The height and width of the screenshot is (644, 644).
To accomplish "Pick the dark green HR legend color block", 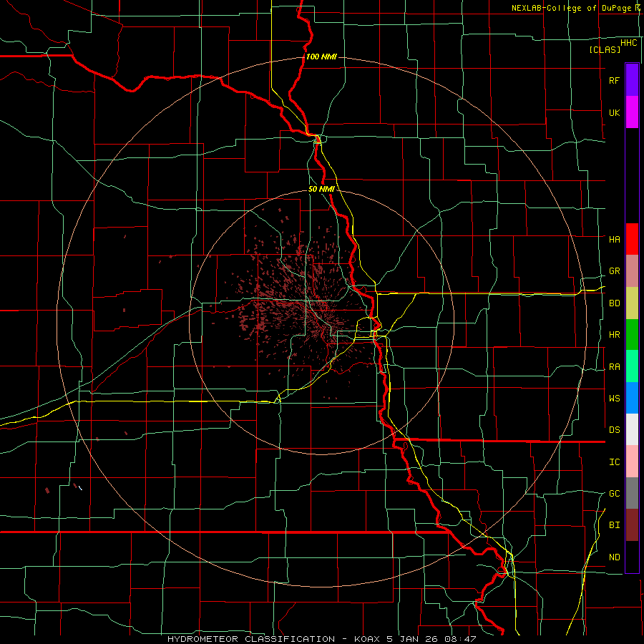I will pos(632,335).
